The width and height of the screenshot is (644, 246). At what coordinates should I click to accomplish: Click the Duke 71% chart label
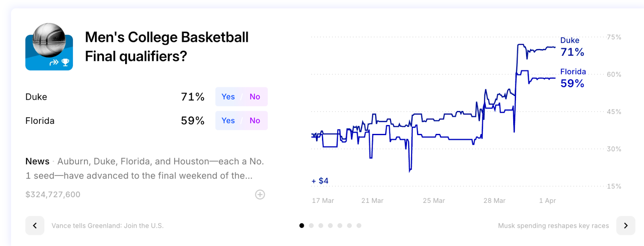572,47
